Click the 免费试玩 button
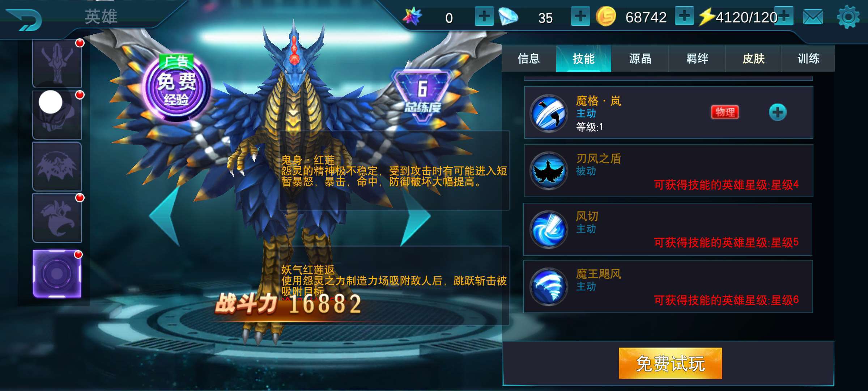 670,363
